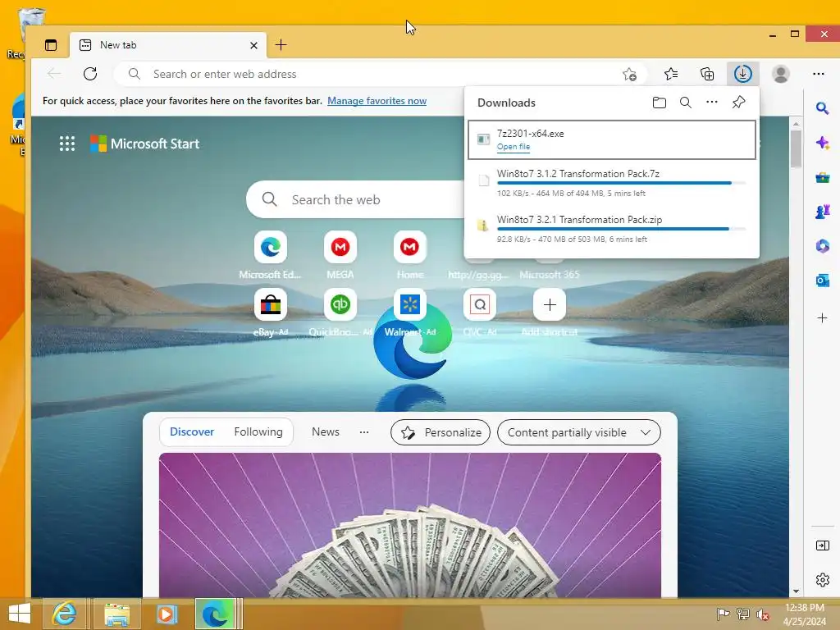840x630 pixels.
Task: Search downloads with magnifier icon
Action: (685, 103)
